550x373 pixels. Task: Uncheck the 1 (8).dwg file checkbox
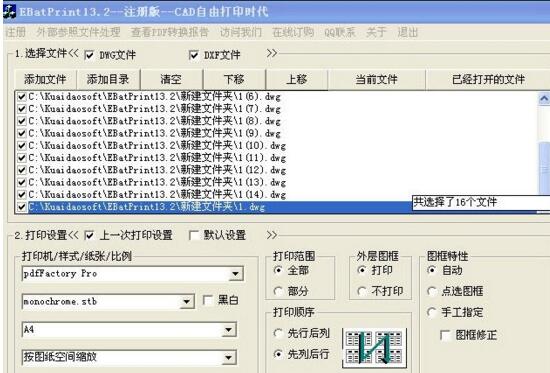(x=22, y=121)
